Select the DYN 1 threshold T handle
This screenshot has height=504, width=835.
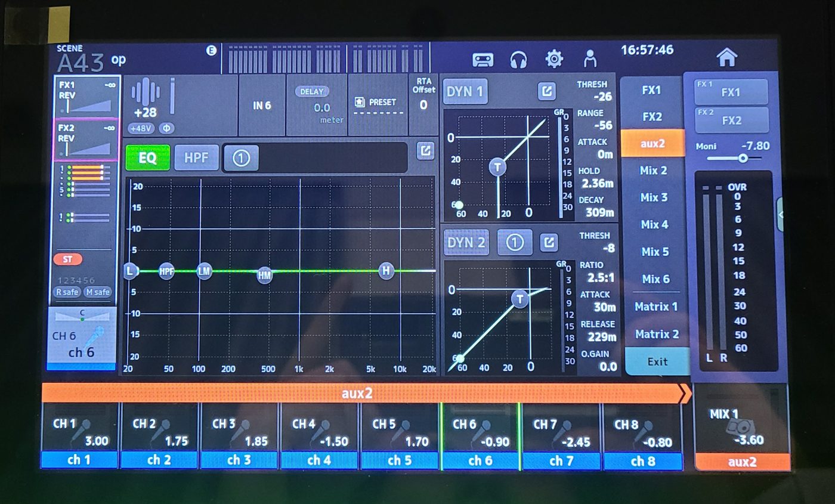[497, 167]
